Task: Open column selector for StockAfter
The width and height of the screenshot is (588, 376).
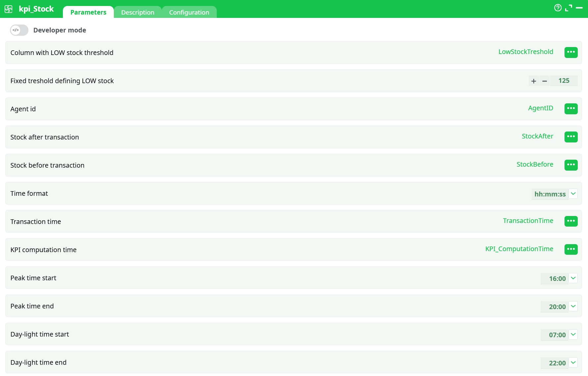Action: pos(571,137)
